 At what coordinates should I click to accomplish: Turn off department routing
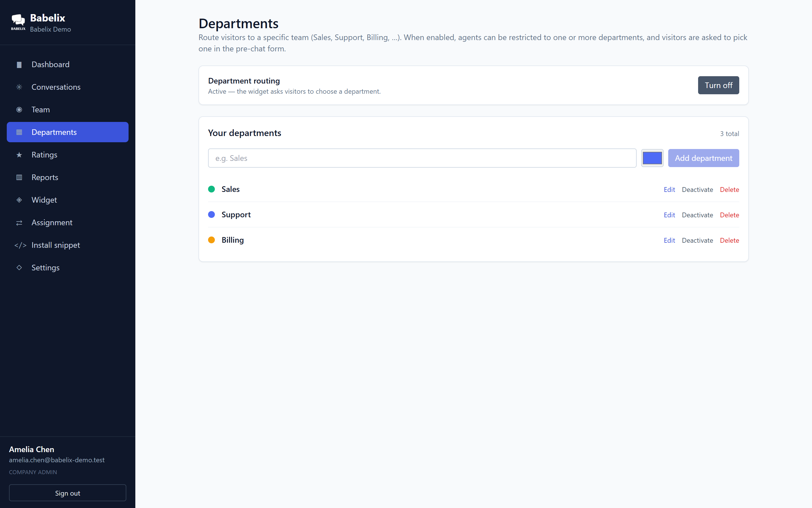[x=718, y=85]
